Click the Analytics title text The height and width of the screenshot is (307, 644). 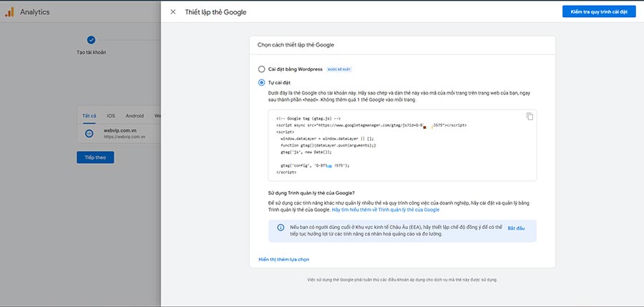click(x=35, y=12)
